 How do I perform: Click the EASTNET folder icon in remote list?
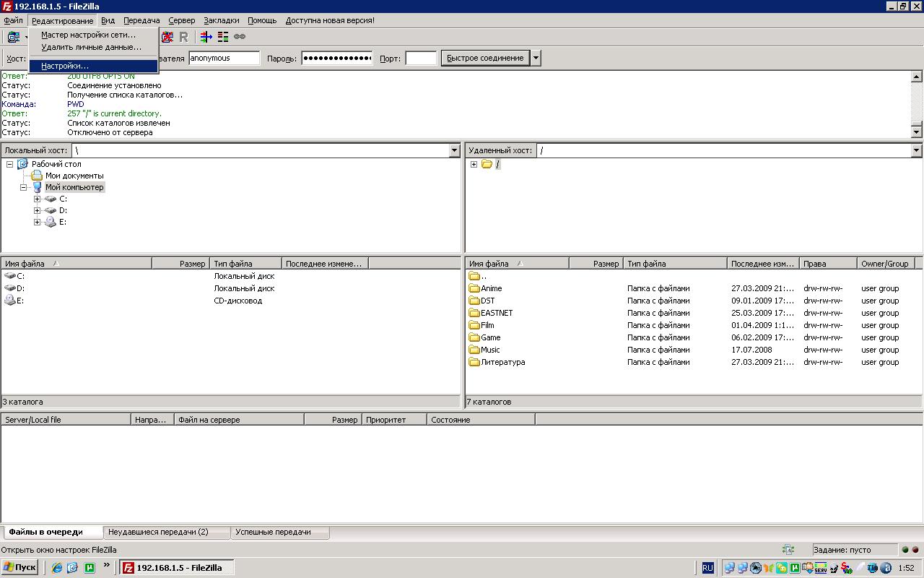(474, 313)
